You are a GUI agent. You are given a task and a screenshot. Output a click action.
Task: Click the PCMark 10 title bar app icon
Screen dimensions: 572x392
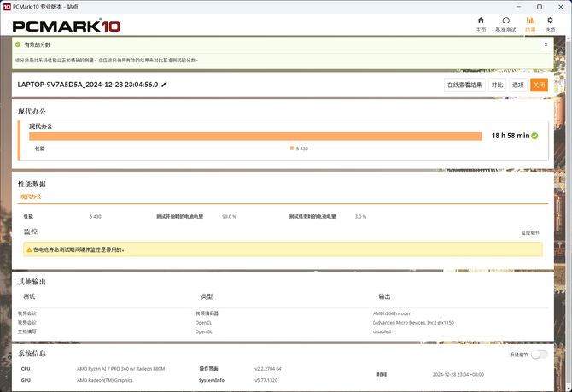(x=7, y=7)
